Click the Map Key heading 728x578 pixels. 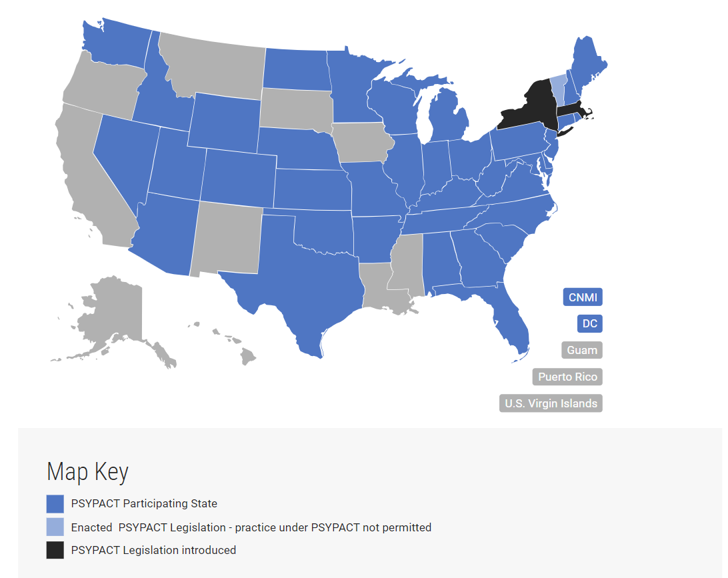point(87,472)
